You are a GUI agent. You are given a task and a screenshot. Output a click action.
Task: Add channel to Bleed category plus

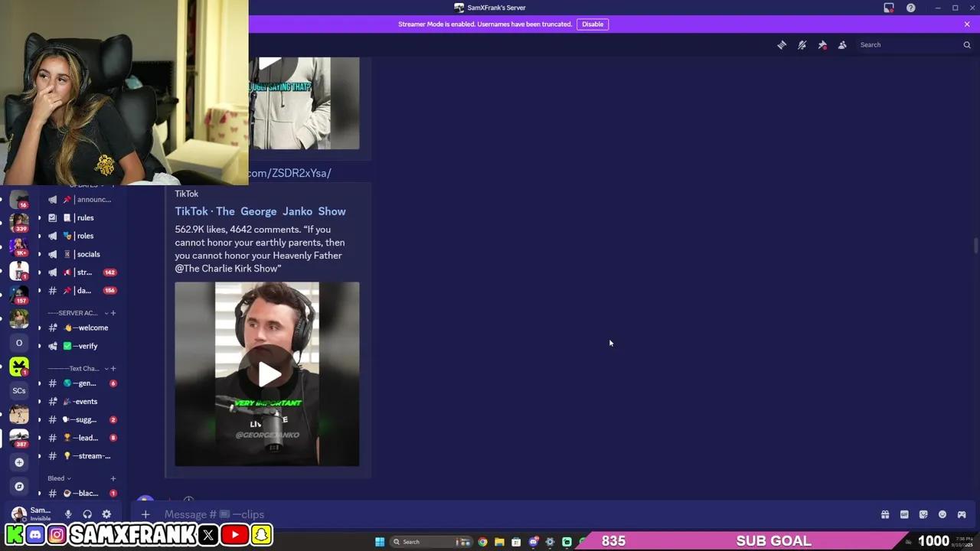[x=113, y=478]
